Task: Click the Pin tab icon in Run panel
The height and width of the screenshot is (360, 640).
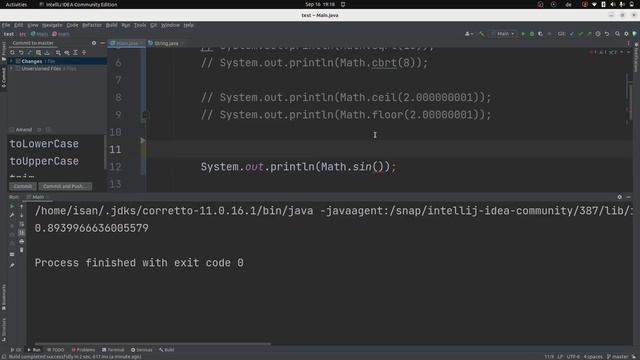Action: click(x=12, y=265)
